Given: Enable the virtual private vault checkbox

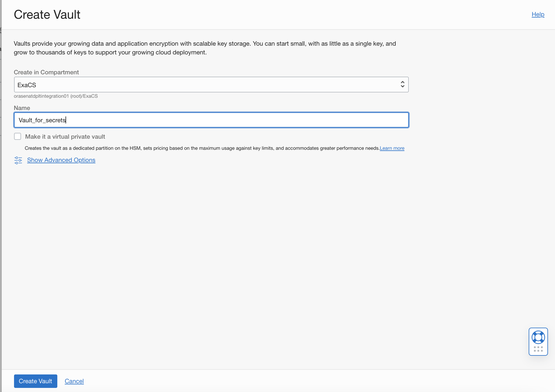Looking at the screenshot, I should pyautogui.click(x=18, y=137).
